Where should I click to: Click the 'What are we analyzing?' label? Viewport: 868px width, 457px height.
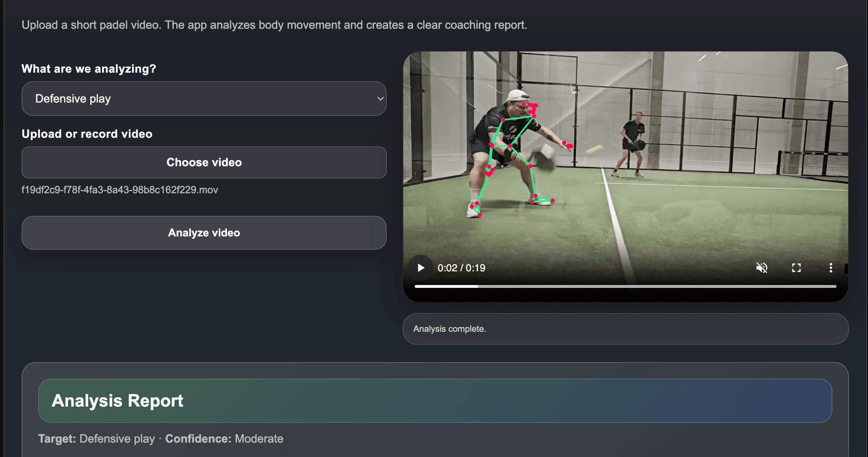coord(89,69)
